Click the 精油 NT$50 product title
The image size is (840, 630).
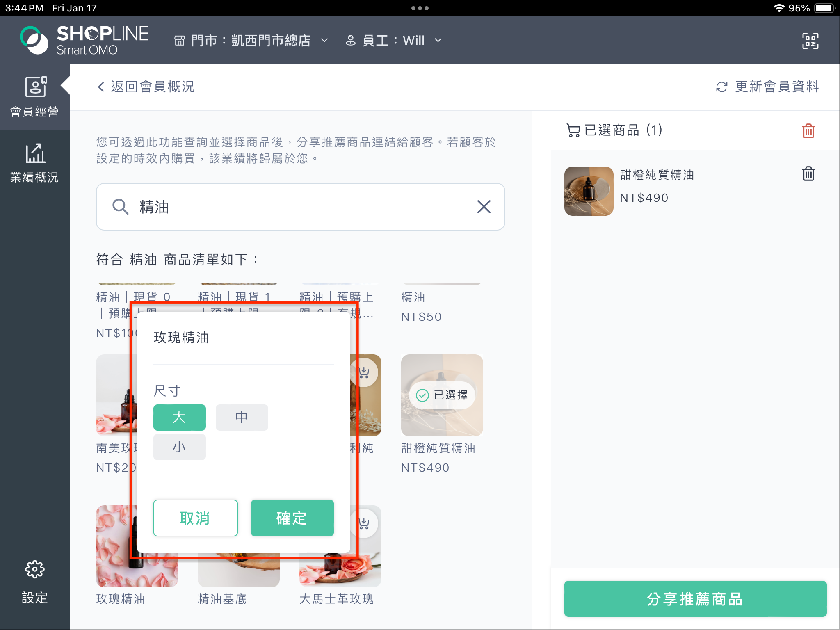[413, 297]
